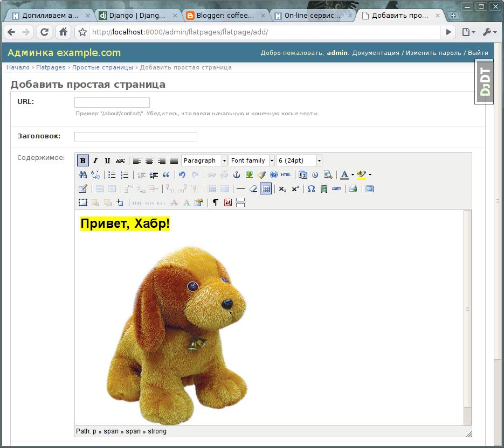Image resolution: width=504 pixels, height=448 pixels.
Task: Insert unordered bullet list
Action: point(112,174)
